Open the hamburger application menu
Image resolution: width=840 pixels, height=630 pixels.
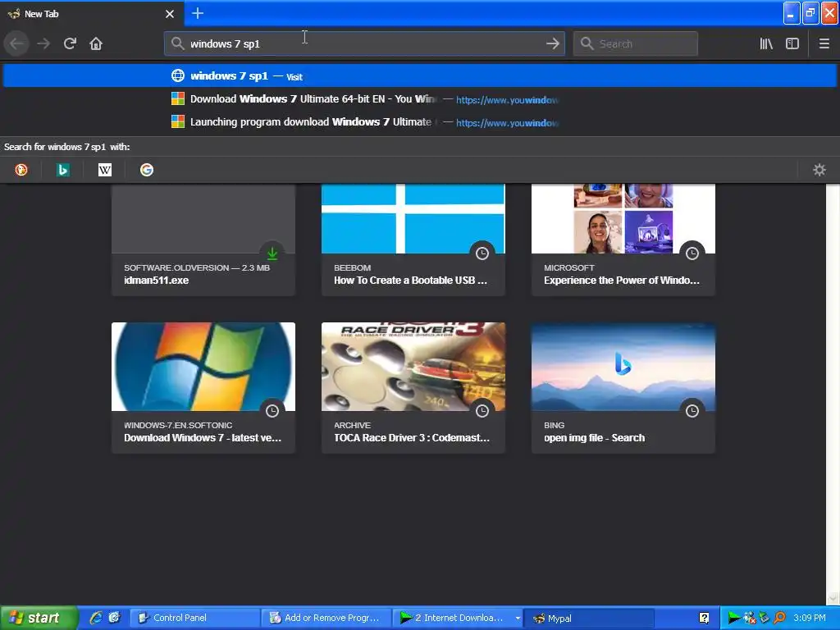[824, 43]
